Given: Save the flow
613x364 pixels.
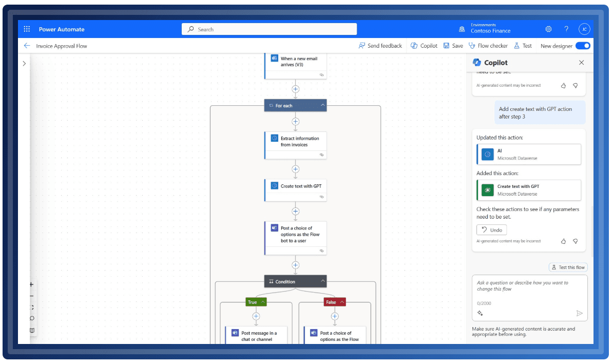Looking at the screenshot, I should (x=453, y=46).
